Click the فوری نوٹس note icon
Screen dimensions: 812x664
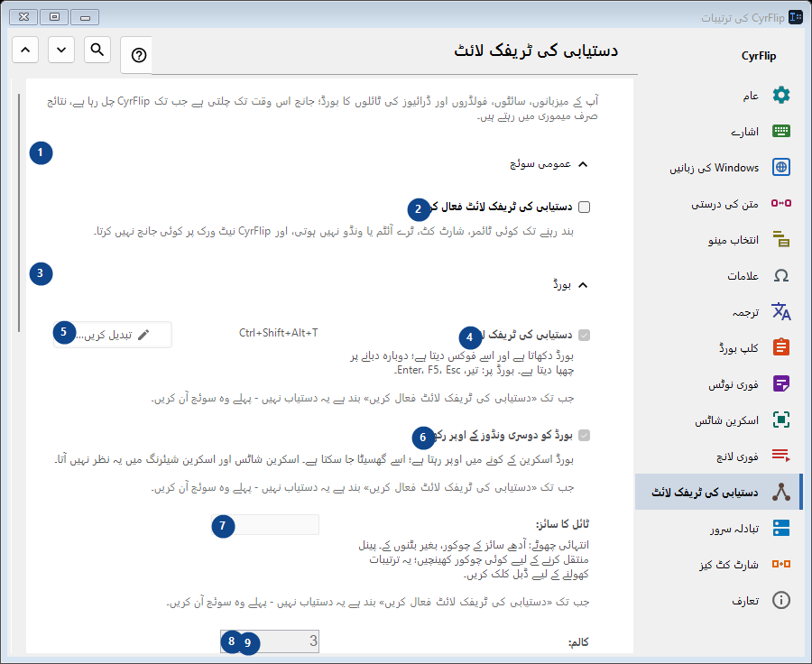point(781,383)
